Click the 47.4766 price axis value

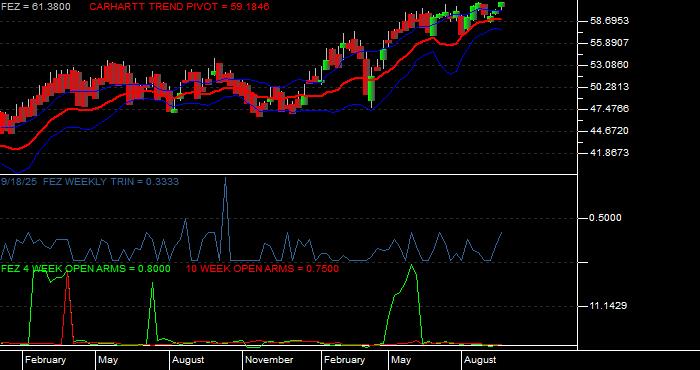click(609, 109)
